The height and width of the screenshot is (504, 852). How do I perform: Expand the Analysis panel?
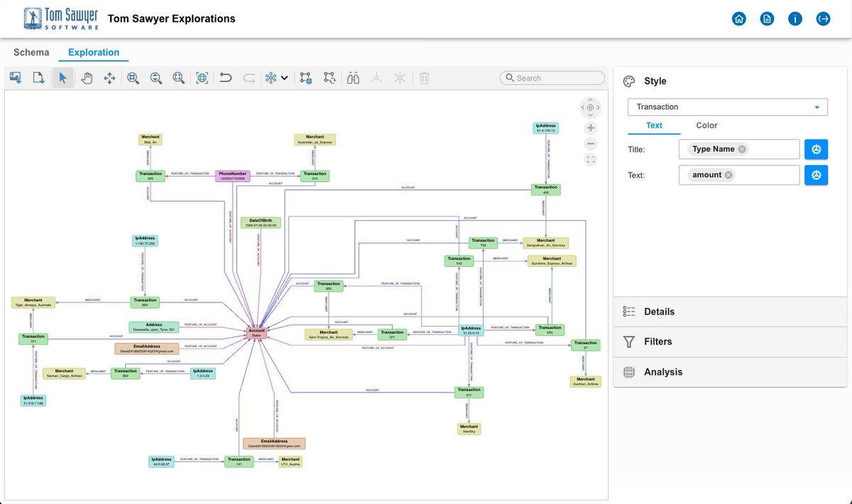731,372
